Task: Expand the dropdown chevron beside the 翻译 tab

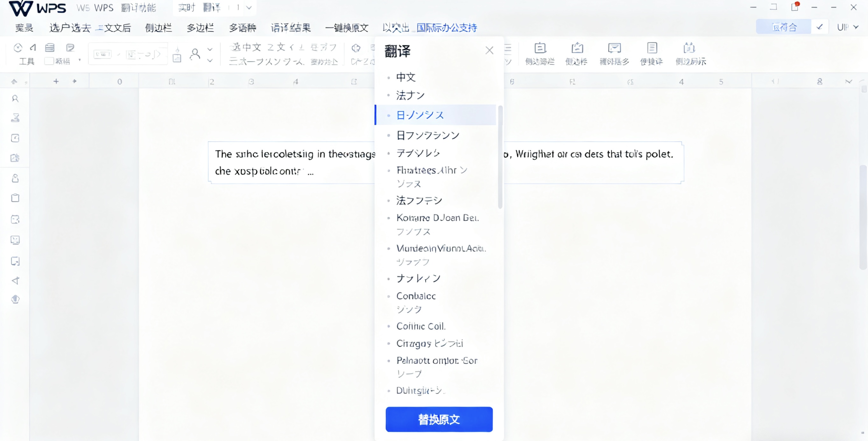Action: (249, 7)
